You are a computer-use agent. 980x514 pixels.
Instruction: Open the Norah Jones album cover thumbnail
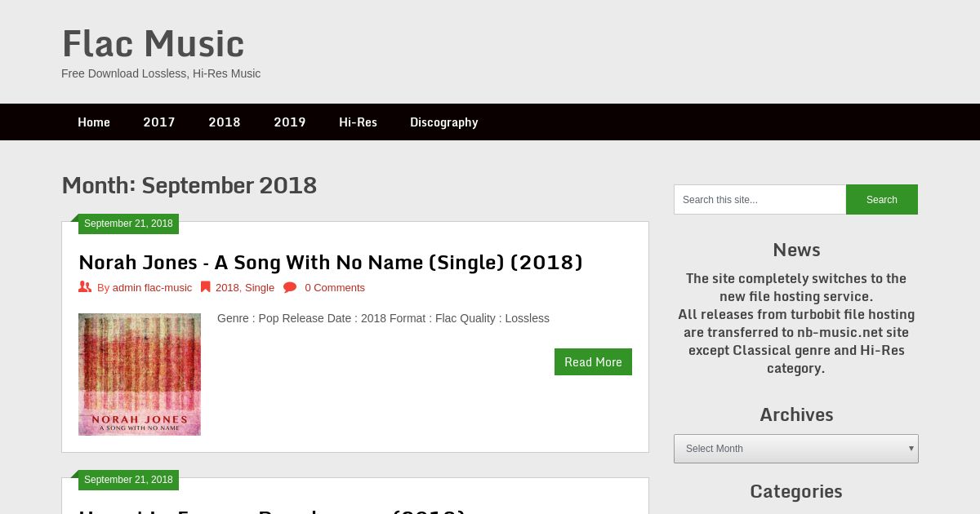click(x=140, y=374)
